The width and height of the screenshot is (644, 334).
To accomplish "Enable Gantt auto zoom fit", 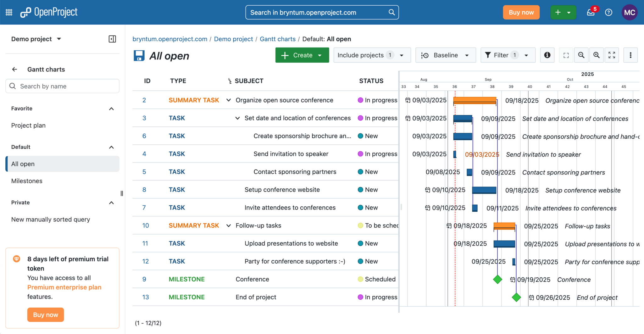I will coord(566,55).
